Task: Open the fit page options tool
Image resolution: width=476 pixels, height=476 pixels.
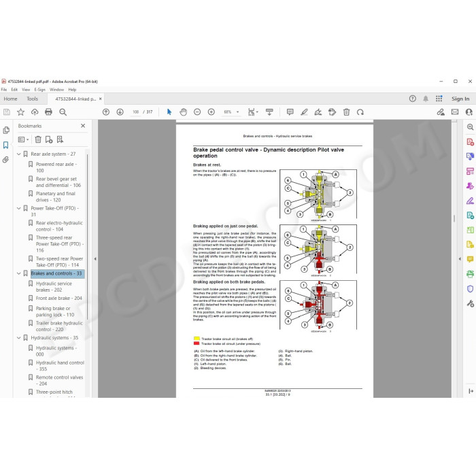Action: coord(253,112)
